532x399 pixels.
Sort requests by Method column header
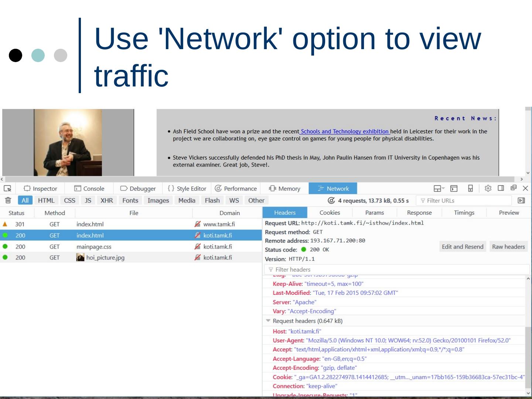[x=55, y=213]
